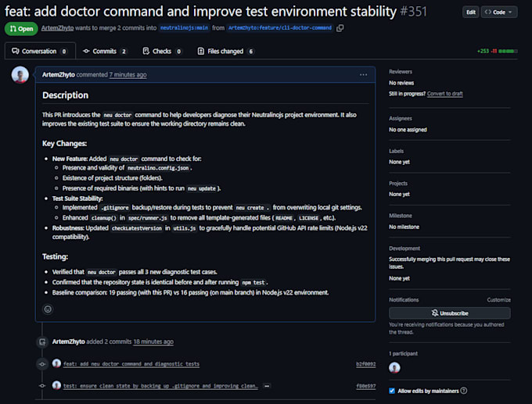The width and height of the screenshot is (532, 404).
Task: Open help icon next to Allow edits
Action: 464,391
